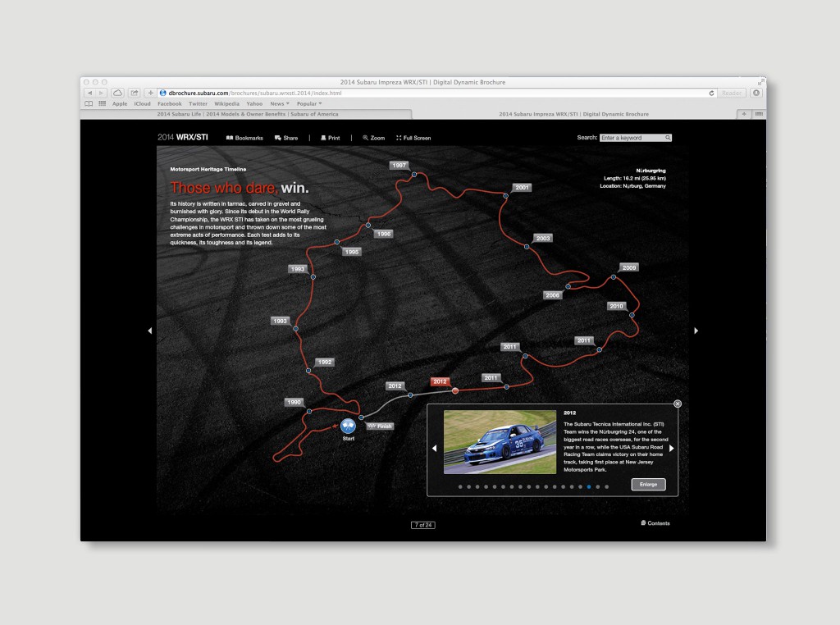Click Safari's share arrow toolbar icon

point(135,93)
